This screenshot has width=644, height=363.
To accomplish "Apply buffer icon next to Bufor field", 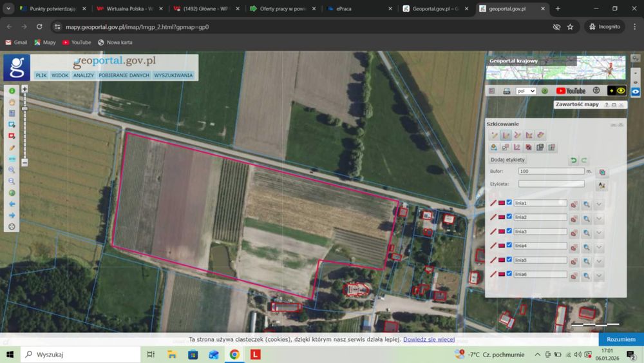I will click(602, 172).
